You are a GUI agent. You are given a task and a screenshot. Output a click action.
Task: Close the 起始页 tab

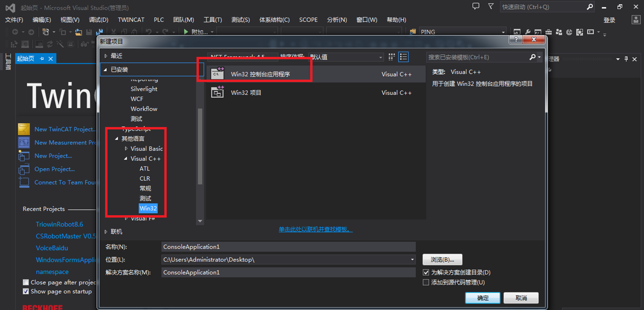tap(51, 59)
